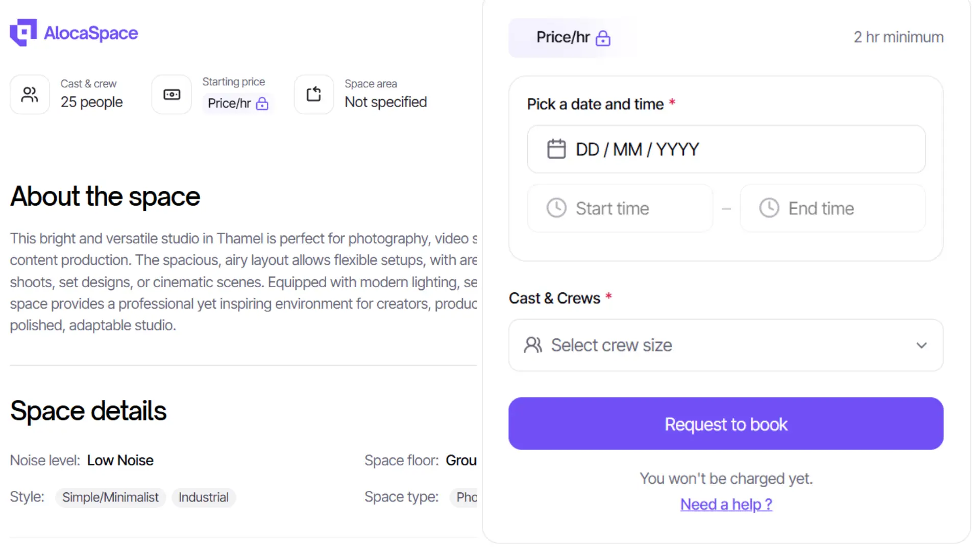Select the Industrial style tag

(203, 497)
